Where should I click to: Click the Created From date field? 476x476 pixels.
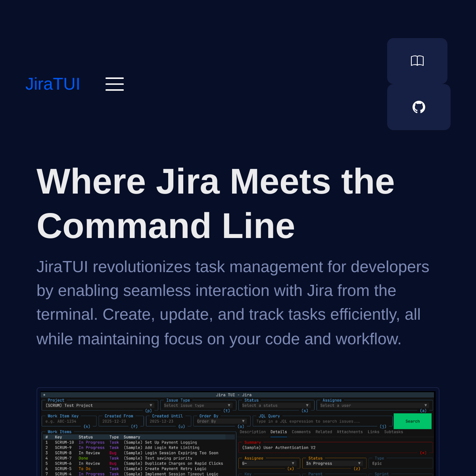[x=121, y=421]
